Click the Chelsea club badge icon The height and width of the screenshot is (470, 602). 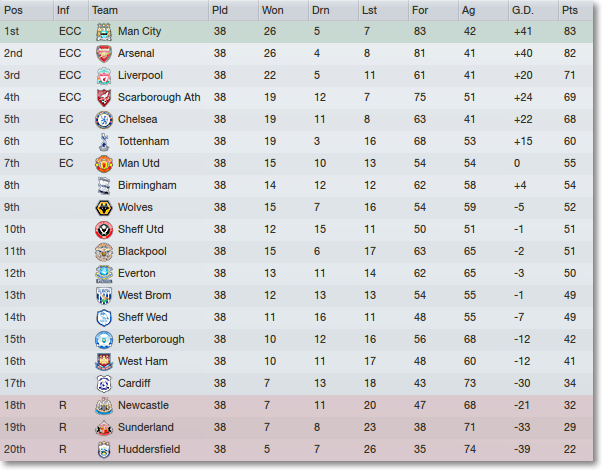(104, 120)
